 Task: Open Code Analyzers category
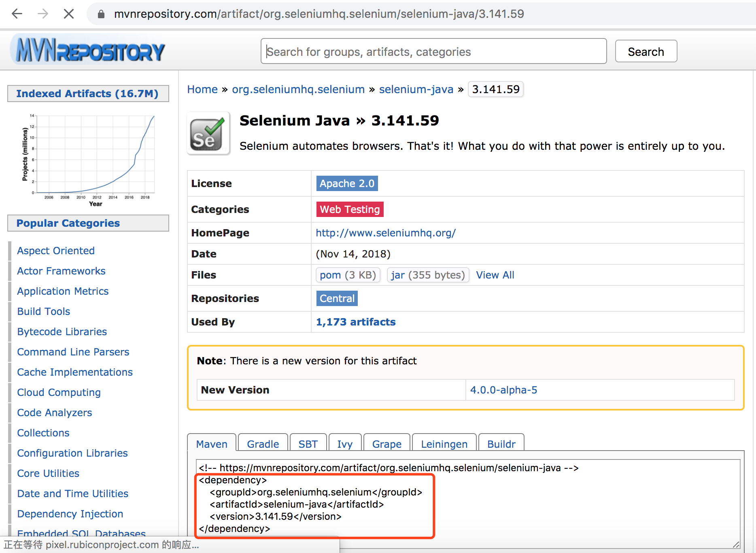[x=55, y=413]
